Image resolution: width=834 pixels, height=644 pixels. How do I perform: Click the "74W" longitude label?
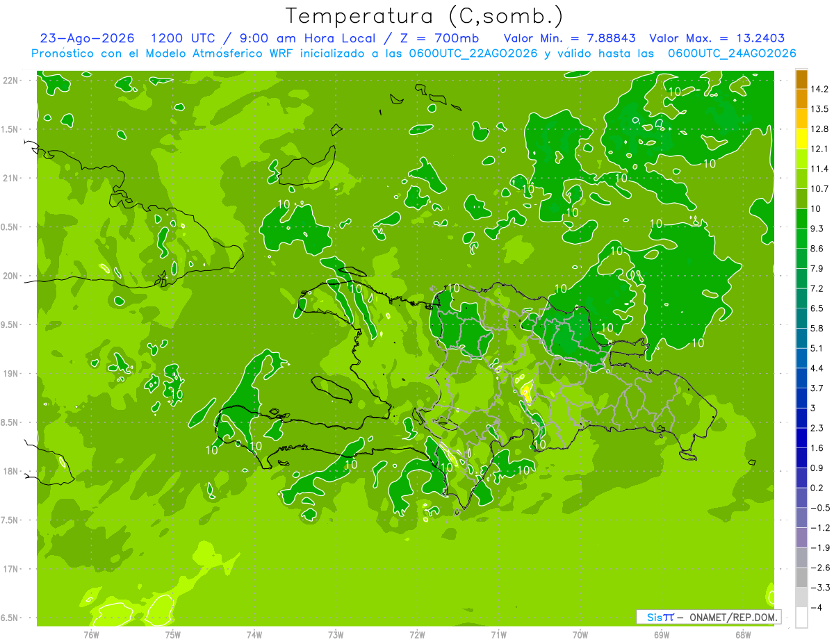254,635
